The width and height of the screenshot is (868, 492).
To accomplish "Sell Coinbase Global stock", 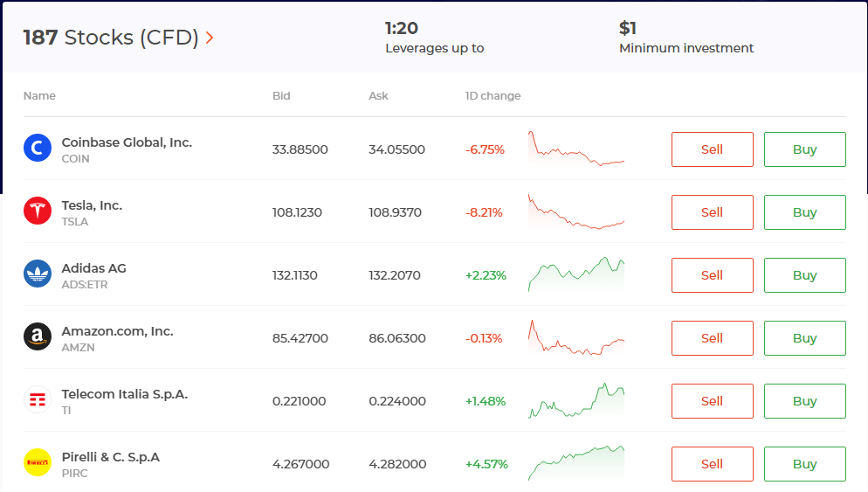I will click(x=713, y=149).
